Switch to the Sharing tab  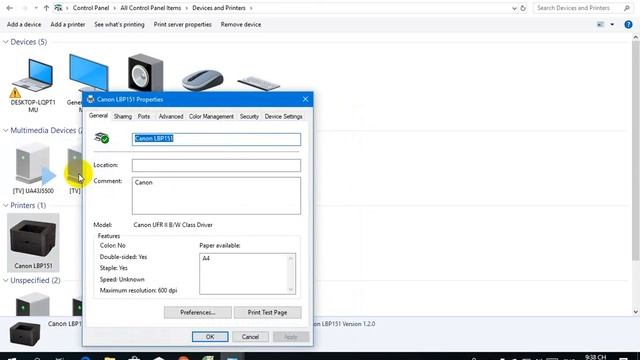(122, 116)
